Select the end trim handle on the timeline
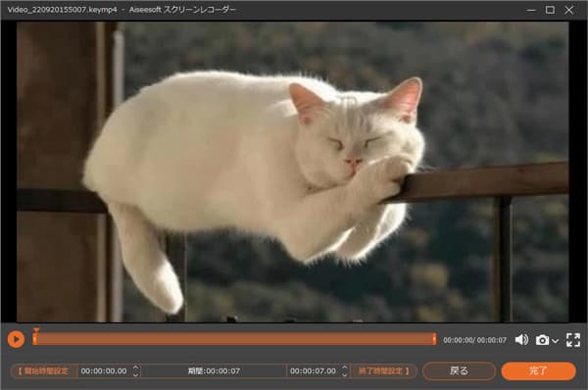The image size is (588, 390). 434,339
